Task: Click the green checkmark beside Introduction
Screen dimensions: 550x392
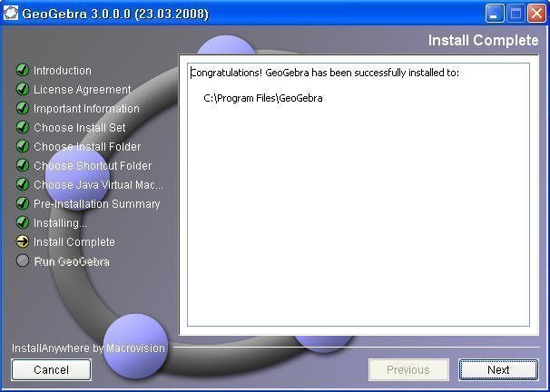Action: [x=23, y=70]
